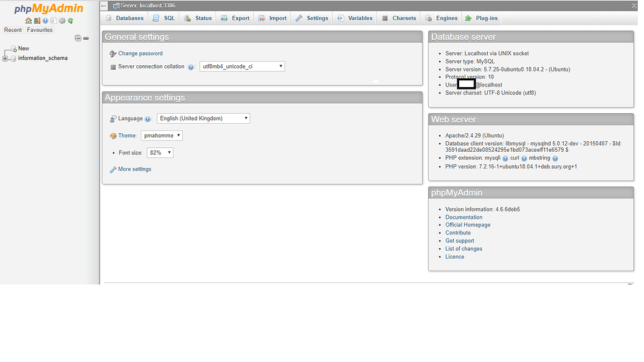Open the Official Homepage link
This screenshot has height=362, width=644.
[x=468, y=225]
